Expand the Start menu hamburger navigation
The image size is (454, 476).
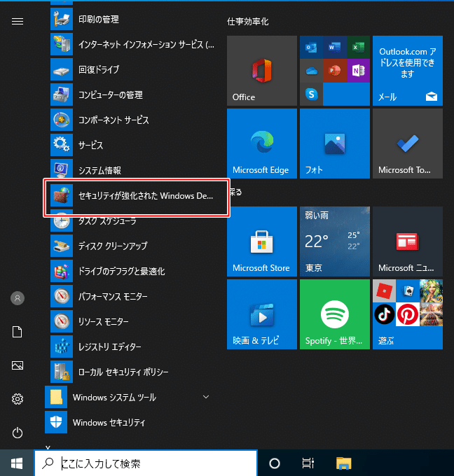[x=18, y=21]
